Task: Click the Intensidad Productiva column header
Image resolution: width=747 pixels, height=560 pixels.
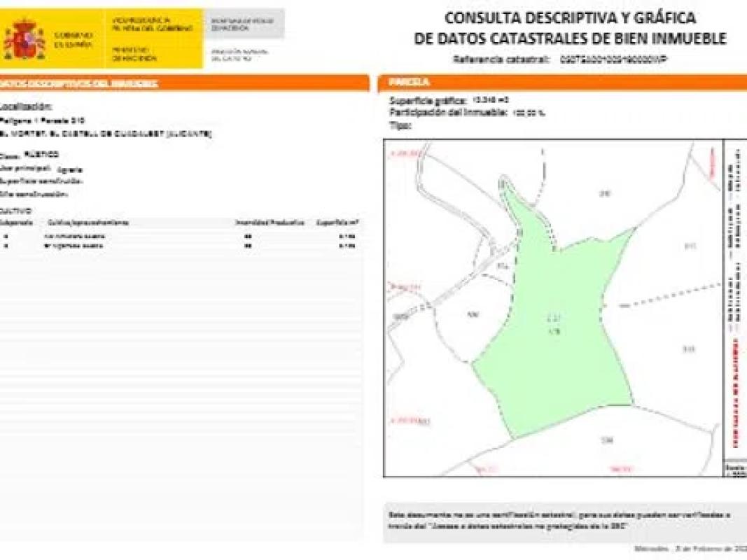Action: 270,223
